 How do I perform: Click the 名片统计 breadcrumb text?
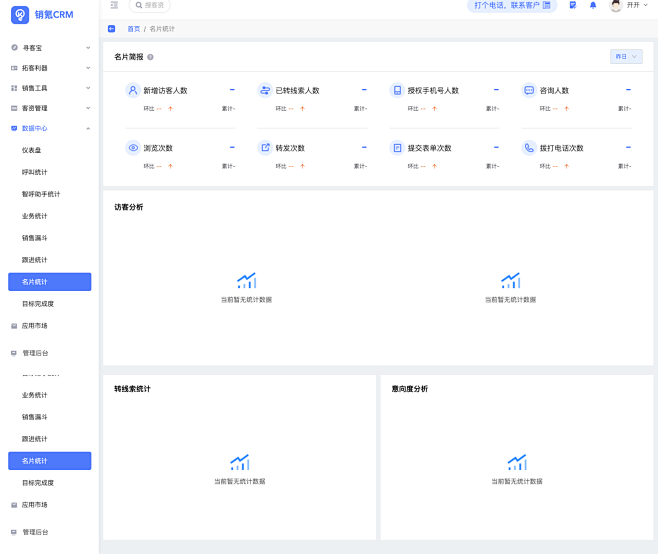pyautogui.click(x=162, y=29)
